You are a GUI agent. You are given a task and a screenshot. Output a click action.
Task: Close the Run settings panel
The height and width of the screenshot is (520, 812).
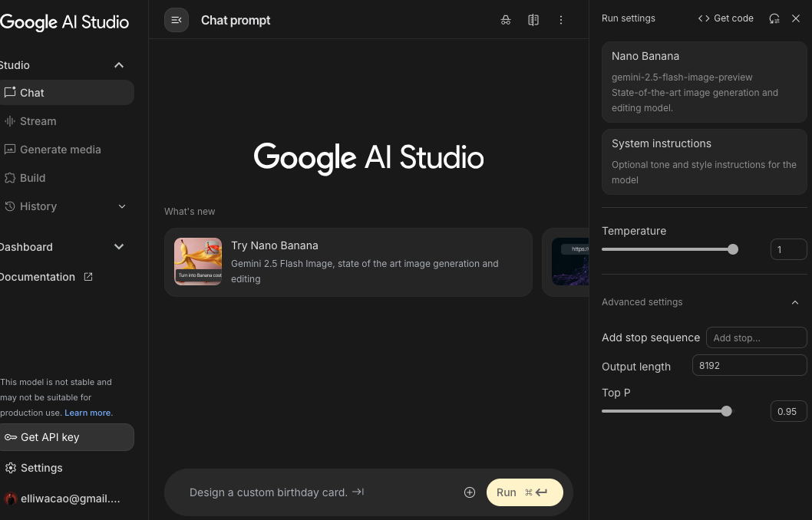(x=796, y=18)
